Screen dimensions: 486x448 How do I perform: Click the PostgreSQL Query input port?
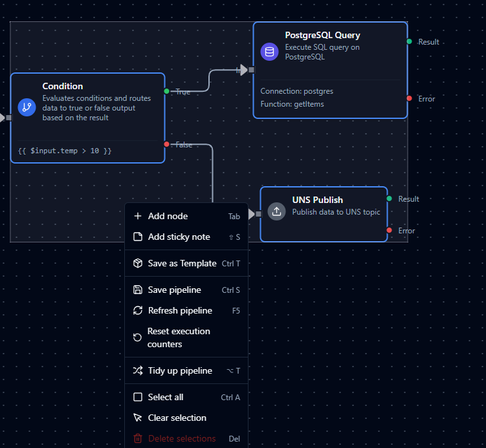click(251, 70)
